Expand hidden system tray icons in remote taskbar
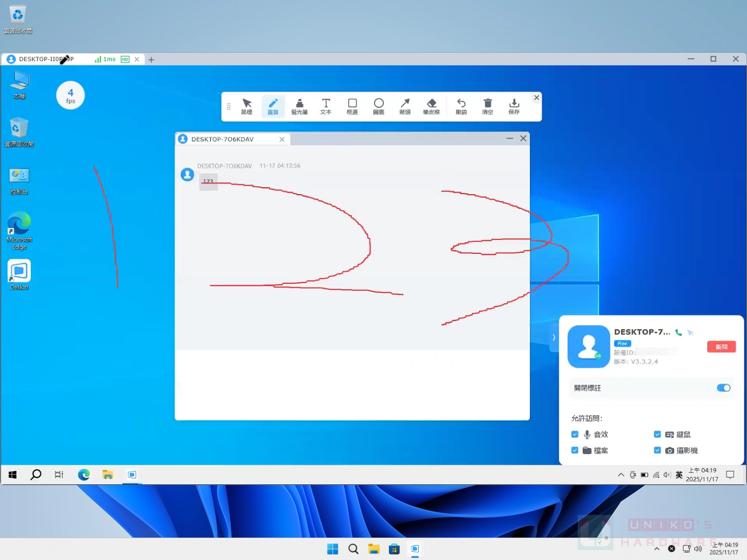The width and height of the screenshot is (747, 560). coord(621,475)
